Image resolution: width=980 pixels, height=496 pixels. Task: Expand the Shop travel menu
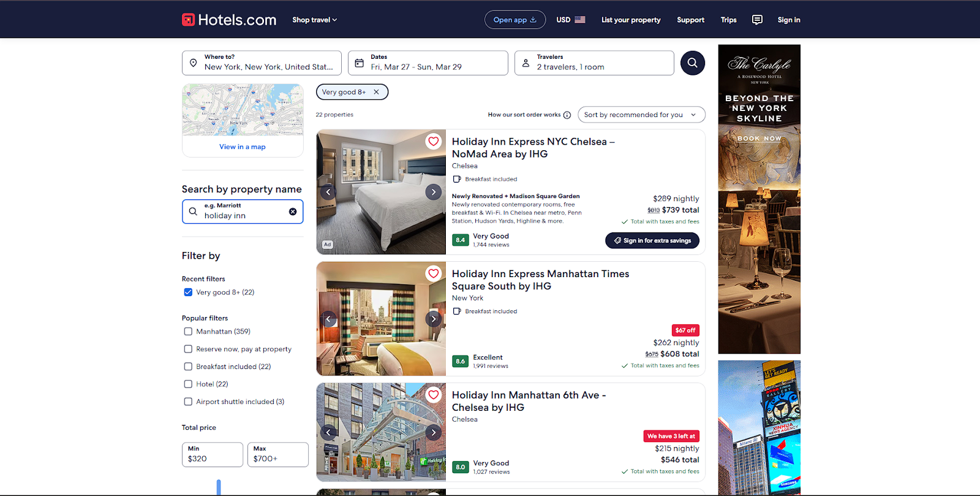(314, 20)
